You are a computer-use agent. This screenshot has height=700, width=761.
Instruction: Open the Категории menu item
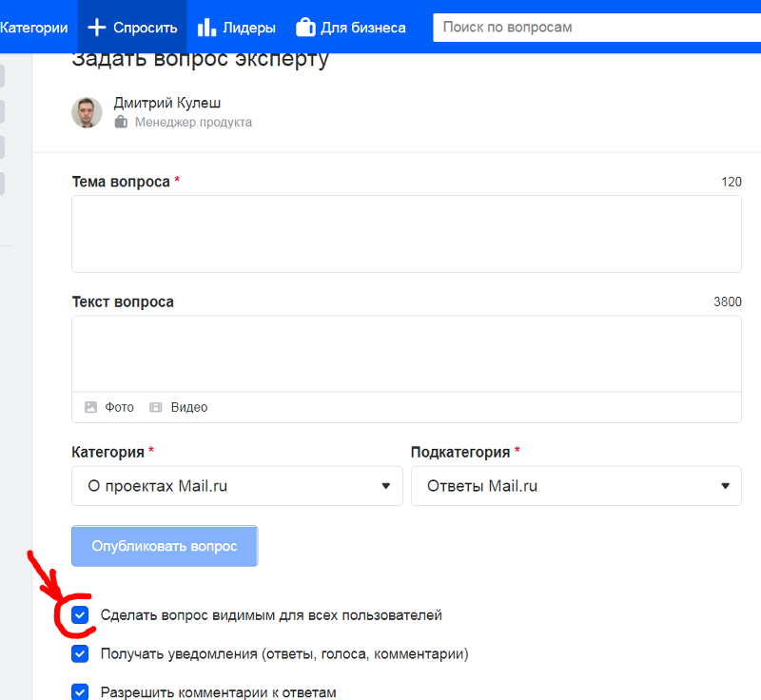33,28
